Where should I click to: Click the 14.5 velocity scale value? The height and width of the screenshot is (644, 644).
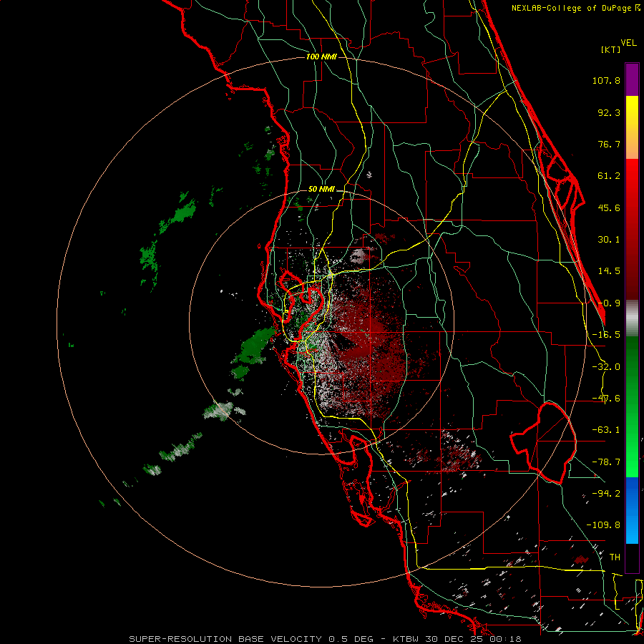click(x=609, y=271)
